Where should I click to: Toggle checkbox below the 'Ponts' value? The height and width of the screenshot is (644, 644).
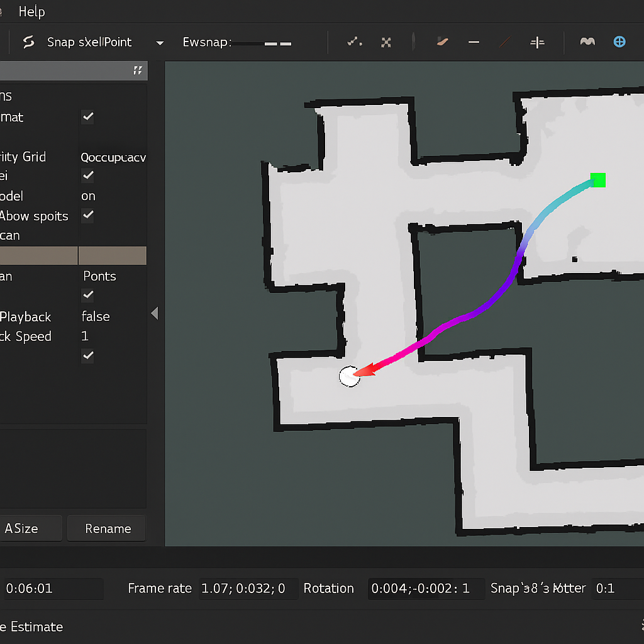tap(87, 295)
